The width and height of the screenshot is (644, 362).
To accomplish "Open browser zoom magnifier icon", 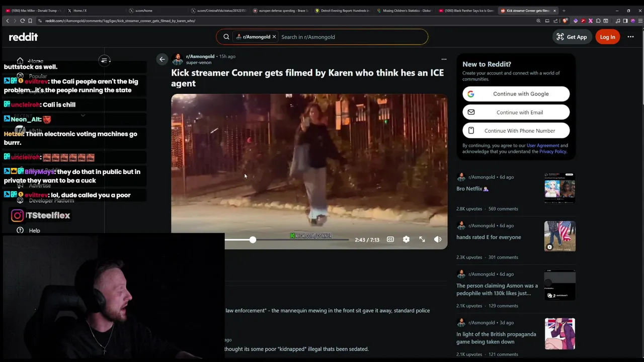I will pos(538,21).
